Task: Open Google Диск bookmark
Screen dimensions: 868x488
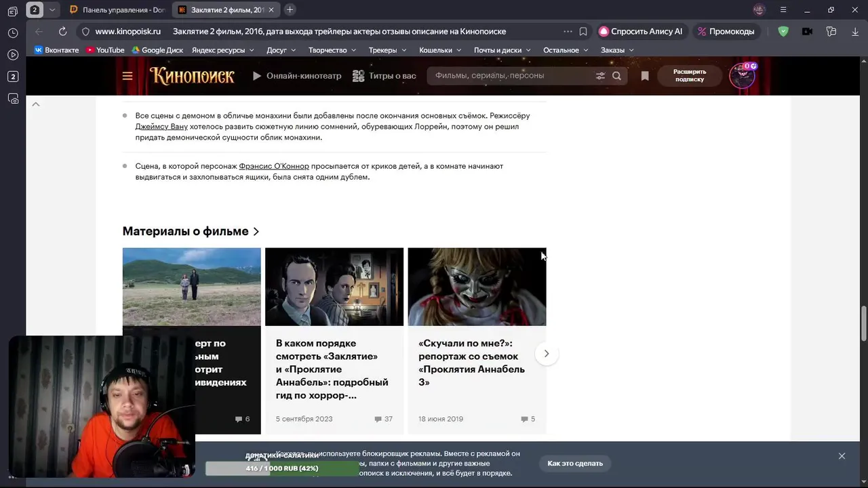Action: (157, 50)
